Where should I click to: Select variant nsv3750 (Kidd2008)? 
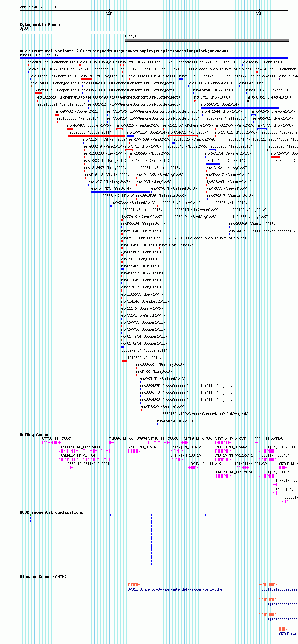(138, 62)
